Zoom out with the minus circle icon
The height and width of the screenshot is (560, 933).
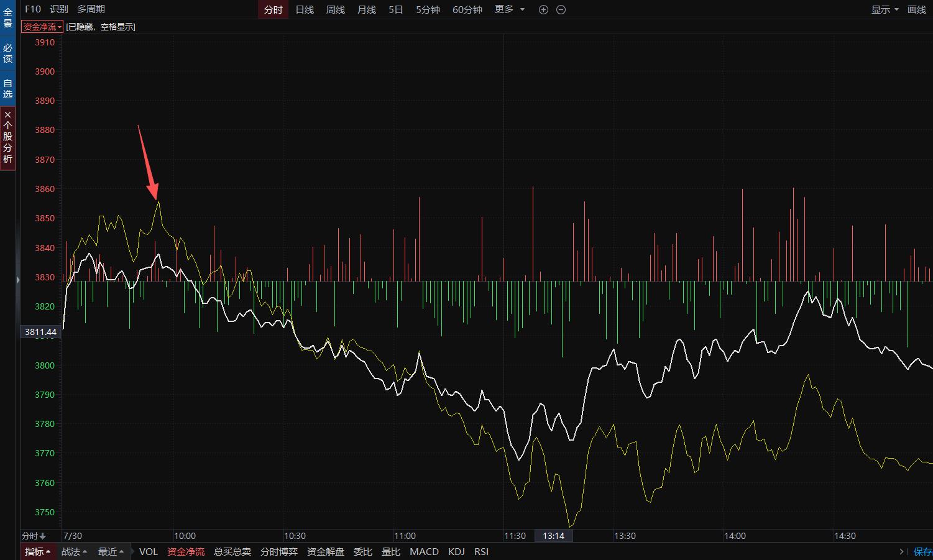click(561, 10)
